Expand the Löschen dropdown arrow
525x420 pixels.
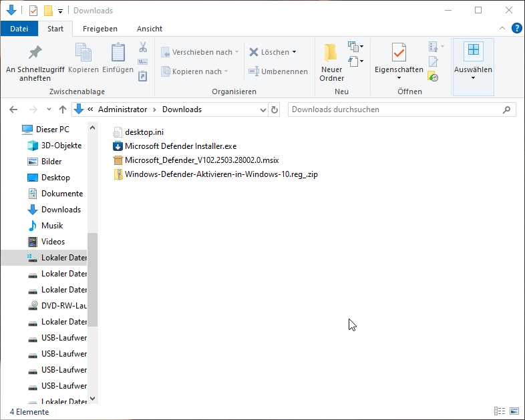tap(294, 52)
